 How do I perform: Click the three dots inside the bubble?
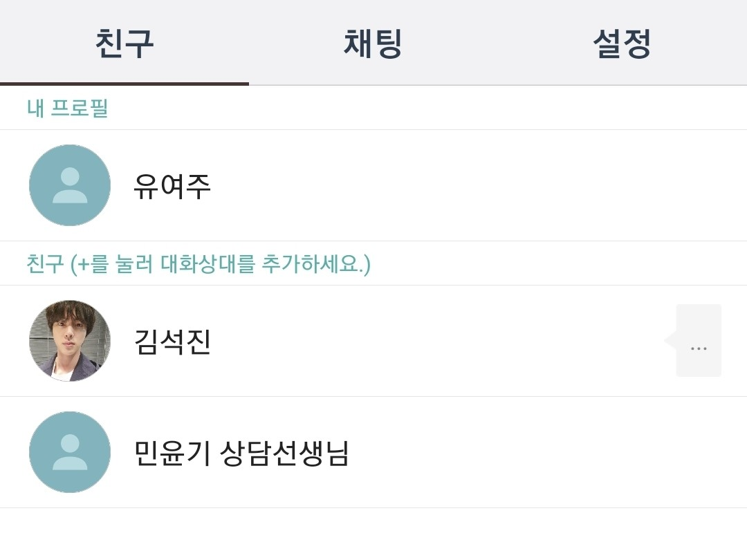click(699, 348)
